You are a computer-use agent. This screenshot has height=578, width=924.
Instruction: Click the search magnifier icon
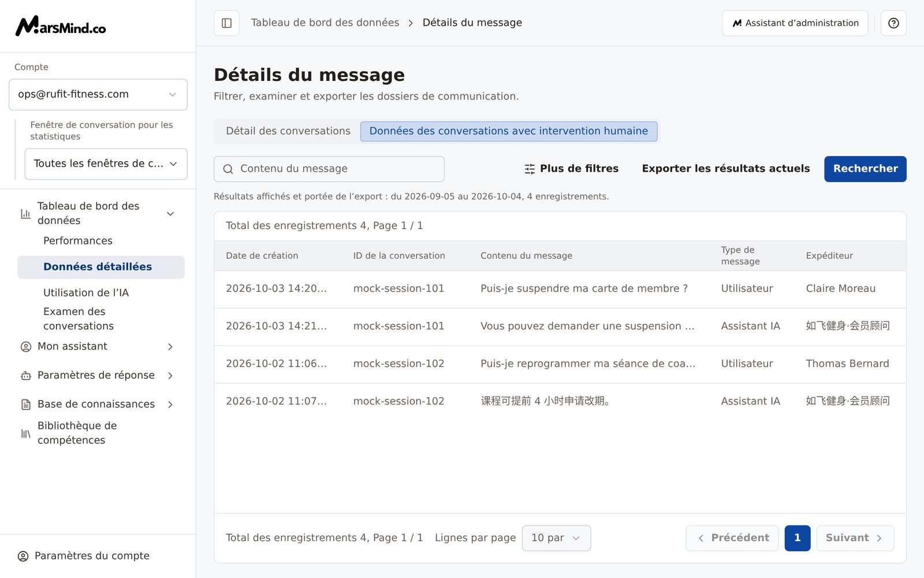tap(228, 169)
